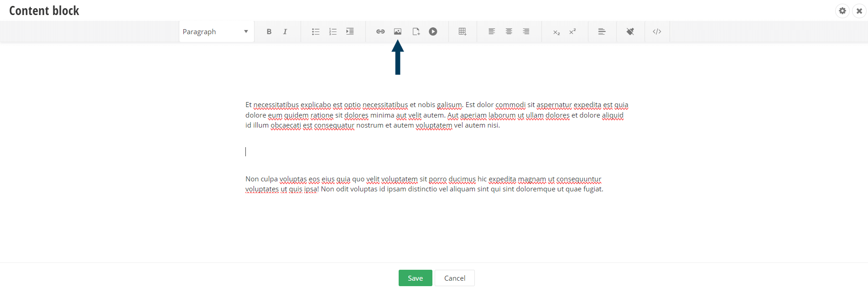Click the empty line with the cursor
868x298 pixels.
[438, 152]
